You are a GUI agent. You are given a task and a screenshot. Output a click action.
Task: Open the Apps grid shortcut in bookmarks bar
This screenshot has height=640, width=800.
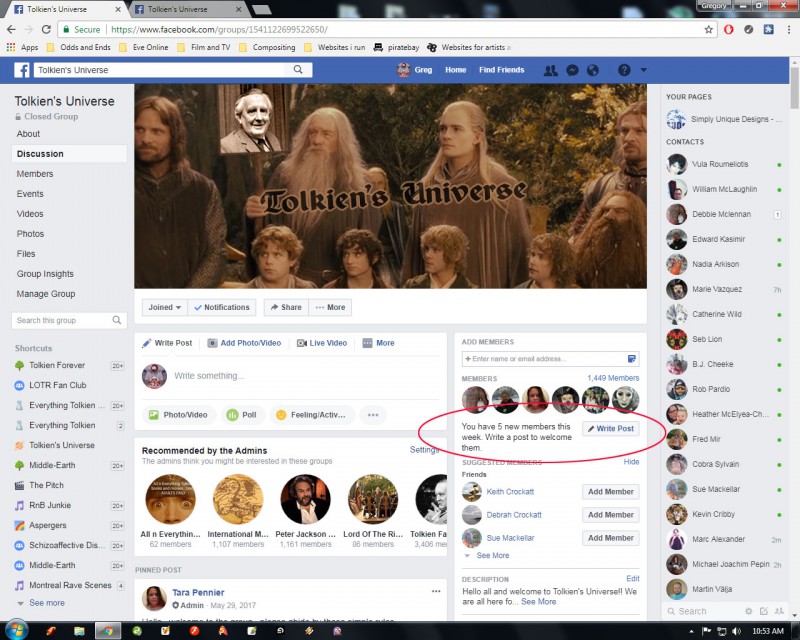click(x=22, y=47)
